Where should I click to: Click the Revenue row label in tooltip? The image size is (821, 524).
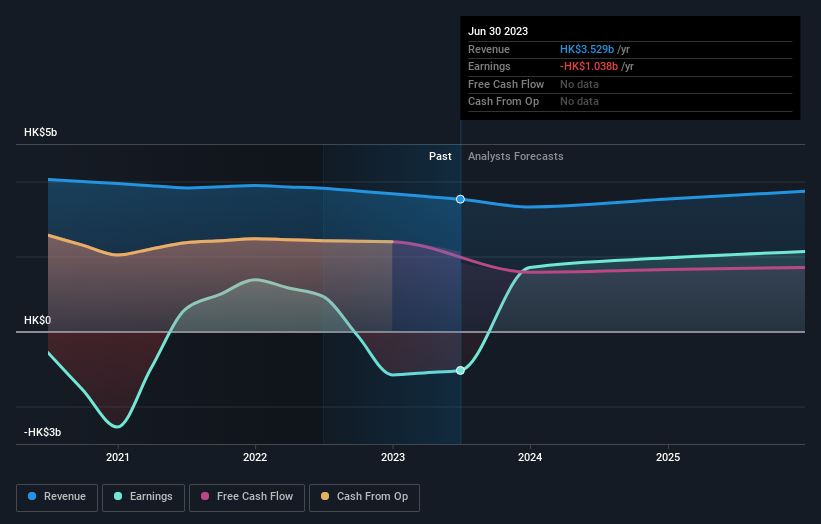[x=489, y=49]
